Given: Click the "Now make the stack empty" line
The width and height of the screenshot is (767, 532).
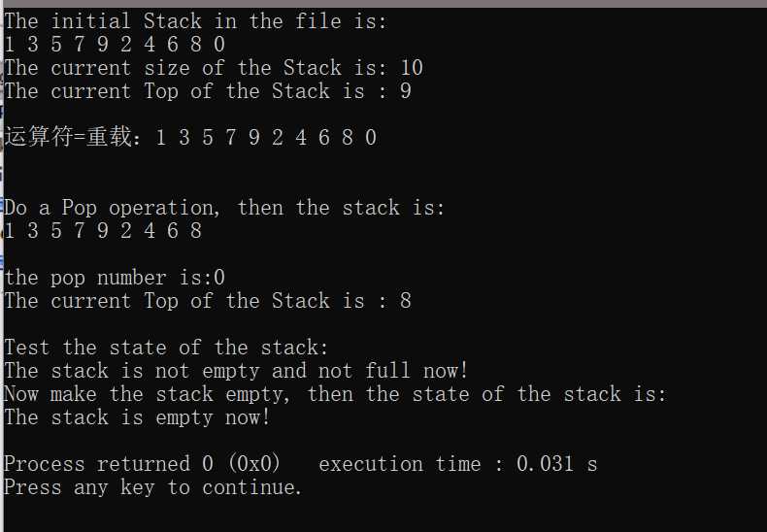Looking at the screenshot, I should click(x=336, y=394).
